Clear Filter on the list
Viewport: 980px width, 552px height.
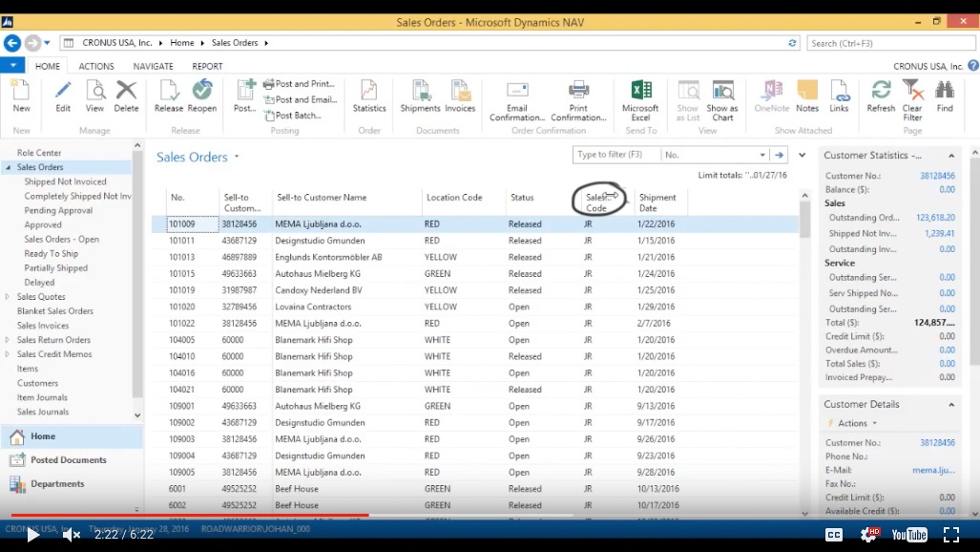click(912, 101)
